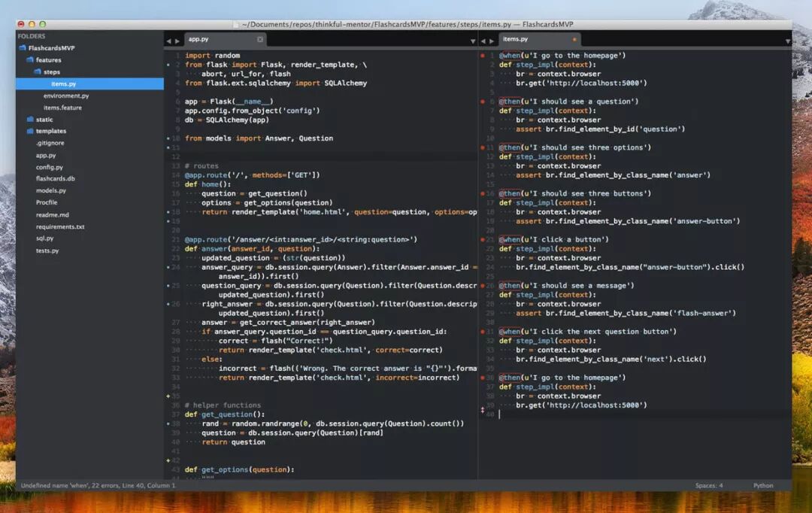Open environment.py from sidebar
This screenshot has width=812, height=513.
66,96
